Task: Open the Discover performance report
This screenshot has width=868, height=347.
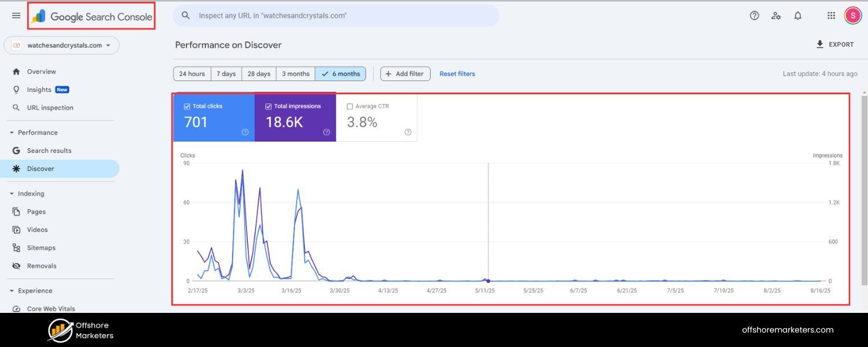Action: pos(39,168)
